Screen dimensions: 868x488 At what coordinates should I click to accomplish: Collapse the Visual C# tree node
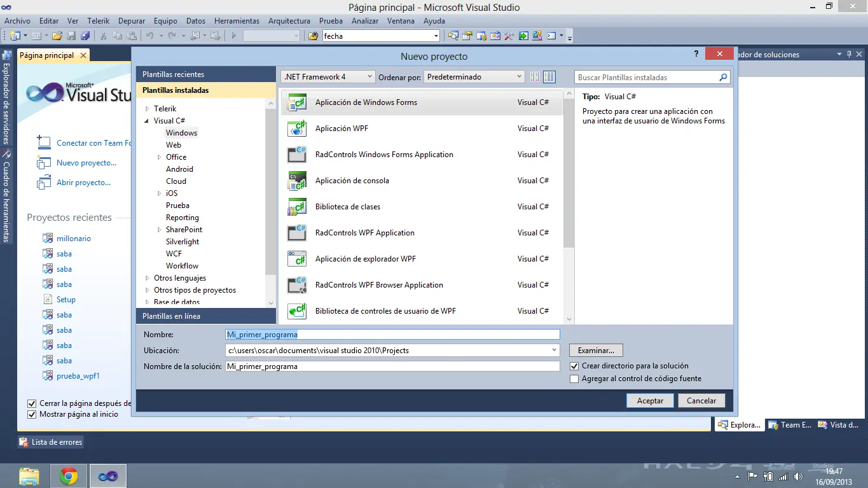pyautogui.click(x=148, y=121)
